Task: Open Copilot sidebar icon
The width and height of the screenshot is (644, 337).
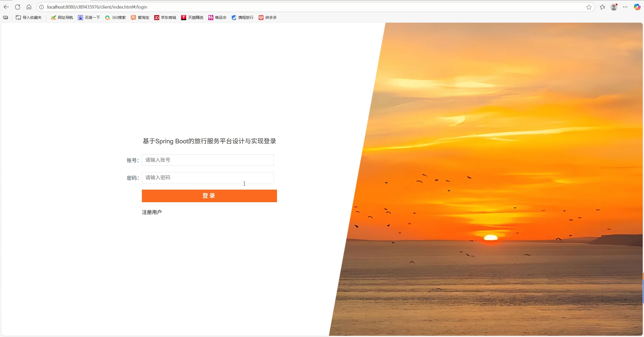Action: coord(637,7)
